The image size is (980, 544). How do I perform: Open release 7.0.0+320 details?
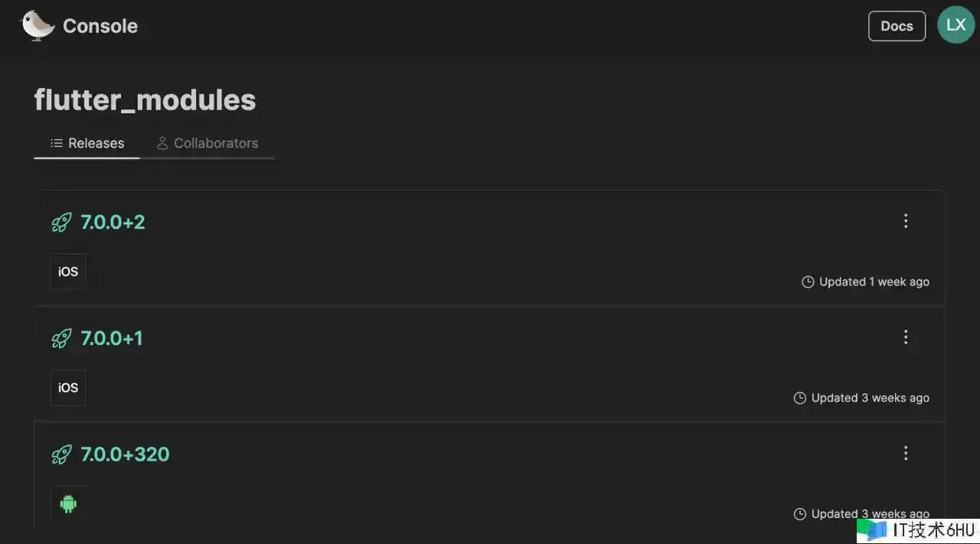click(125, 454)
